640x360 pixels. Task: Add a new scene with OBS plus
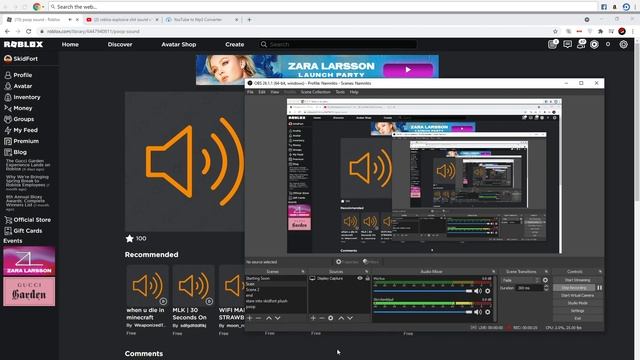250,318
